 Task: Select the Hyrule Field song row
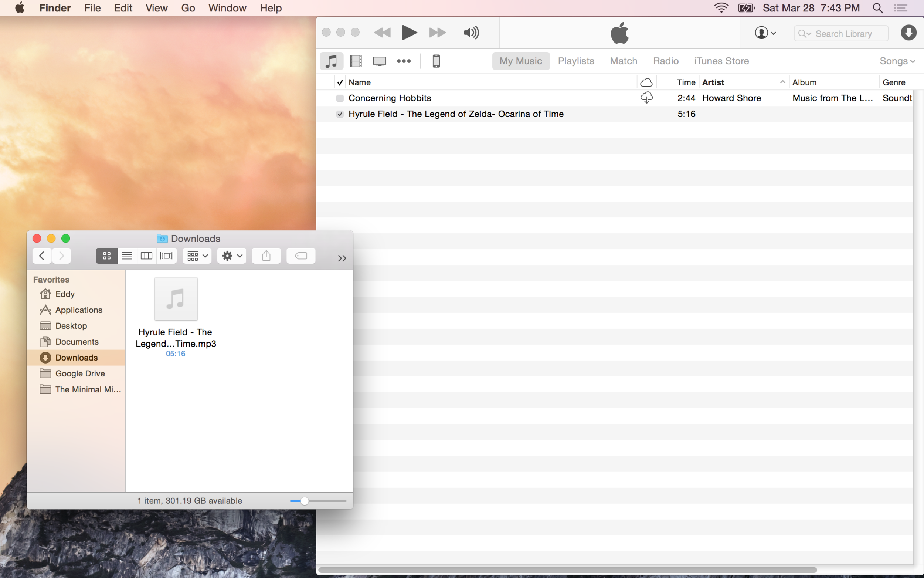coord(615,114)
